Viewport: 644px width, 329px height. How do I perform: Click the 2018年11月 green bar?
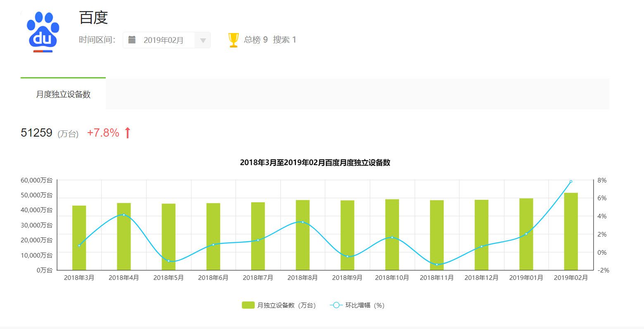(x=437, y=235)
